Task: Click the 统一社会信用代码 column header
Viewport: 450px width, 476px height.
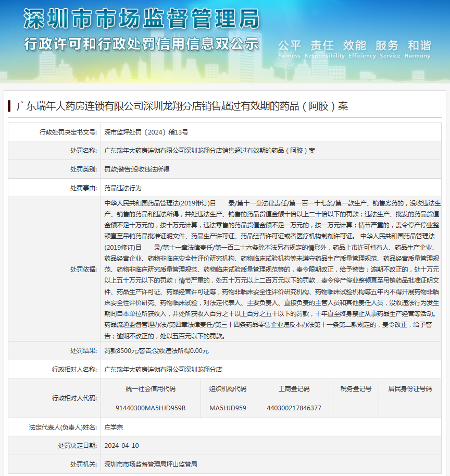Action: [x=151, y=389]
